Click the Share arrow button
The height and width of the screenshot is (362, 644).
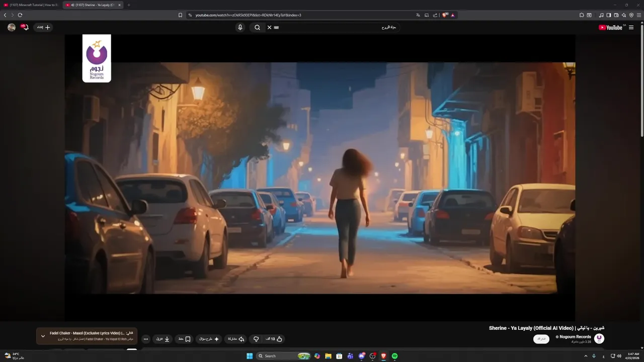(x=236, y=339)
